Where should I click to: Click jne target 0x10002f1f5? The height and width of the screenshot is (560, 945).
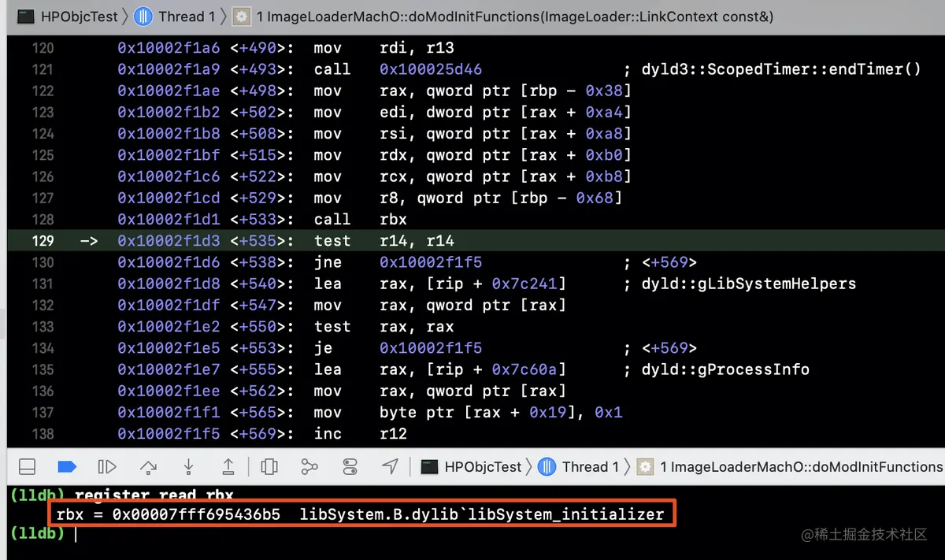(x=431, y=262)
